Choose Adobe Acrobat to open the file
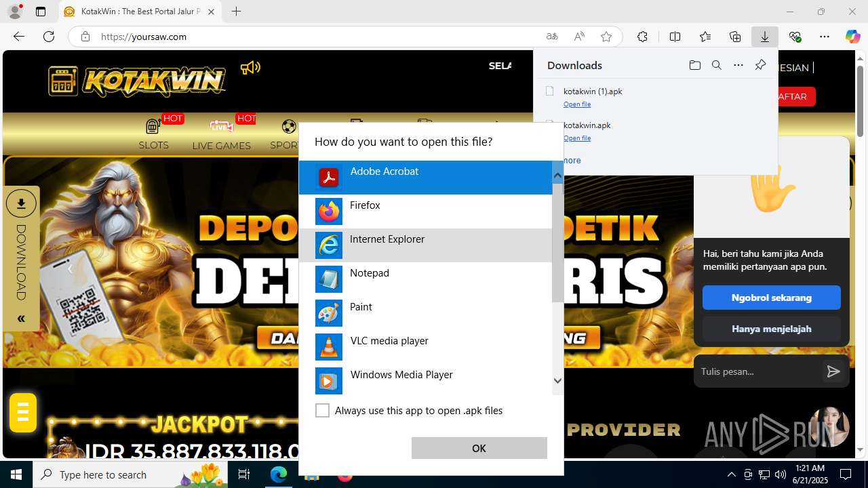This screenshot has height=488, width=868. tap(425, 178)
